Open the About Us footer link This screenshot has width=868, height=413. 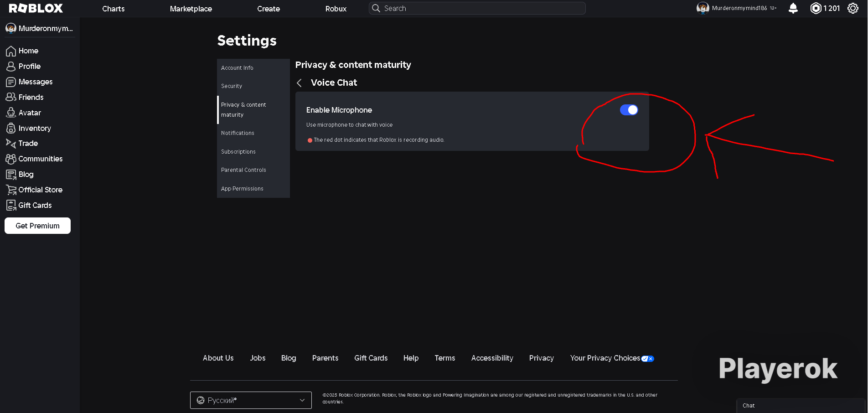click(218, 358)
